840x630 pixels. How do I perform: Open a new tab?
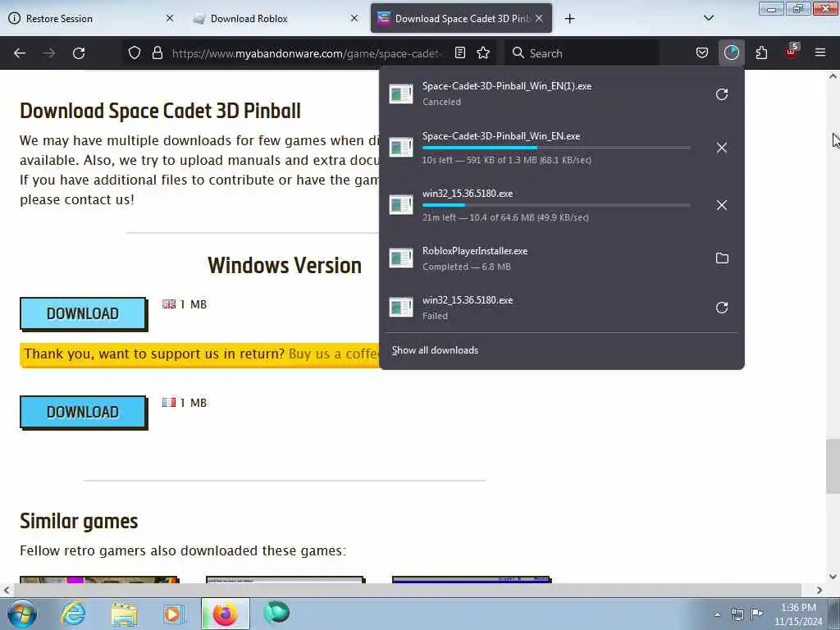pos(569,19)
